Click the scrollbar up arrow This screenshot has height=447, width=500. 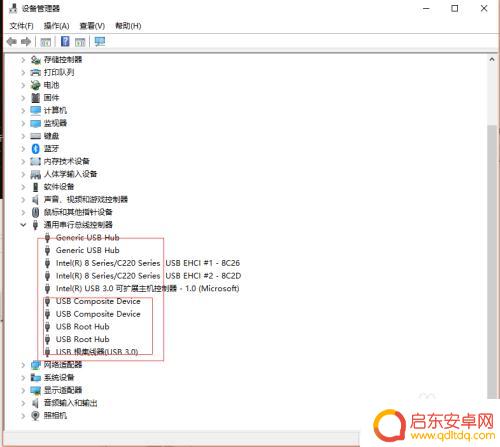492,60
